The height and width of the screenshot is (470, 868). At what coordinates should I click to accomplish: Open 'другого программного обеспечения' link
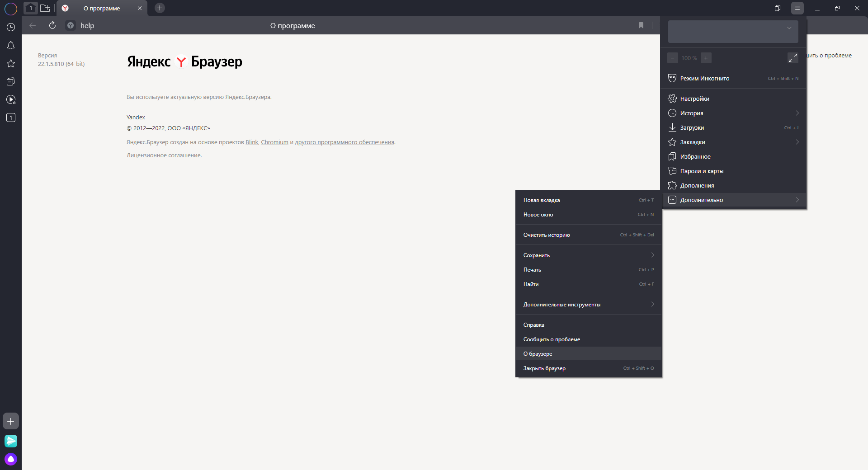coord(344,142)
